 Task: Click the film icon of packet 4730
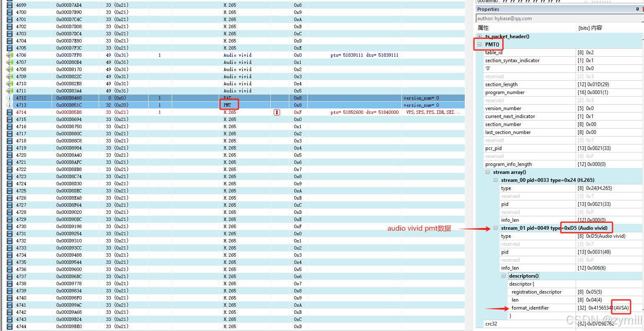10,226
